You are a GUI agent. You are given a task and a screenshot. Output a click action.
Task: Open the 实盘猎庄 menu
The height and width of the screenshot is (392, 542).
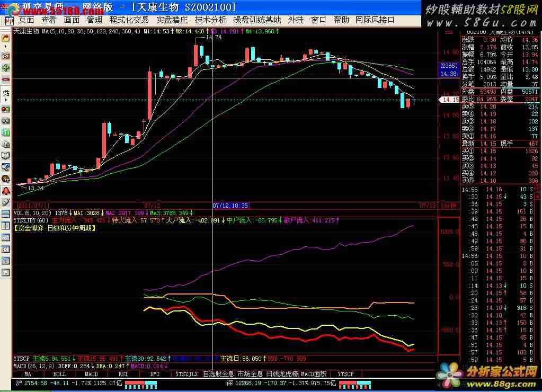click(172, 20)
